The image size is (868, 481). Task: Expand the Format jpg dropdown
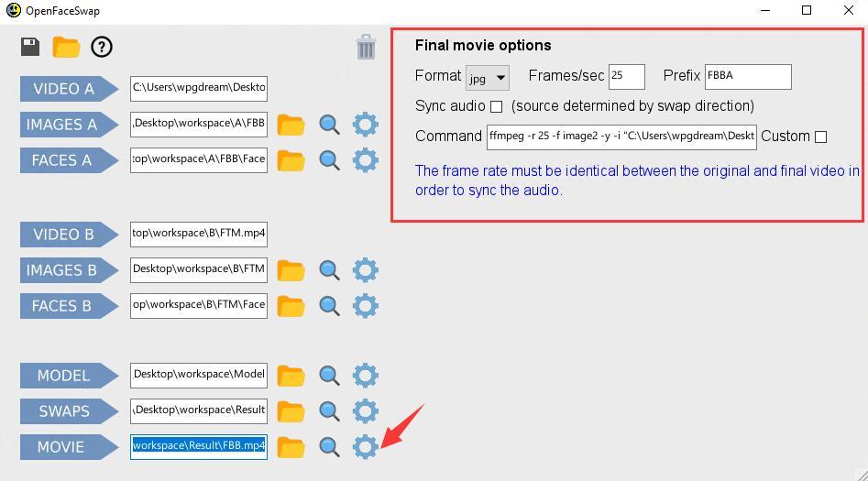point(487,78)
